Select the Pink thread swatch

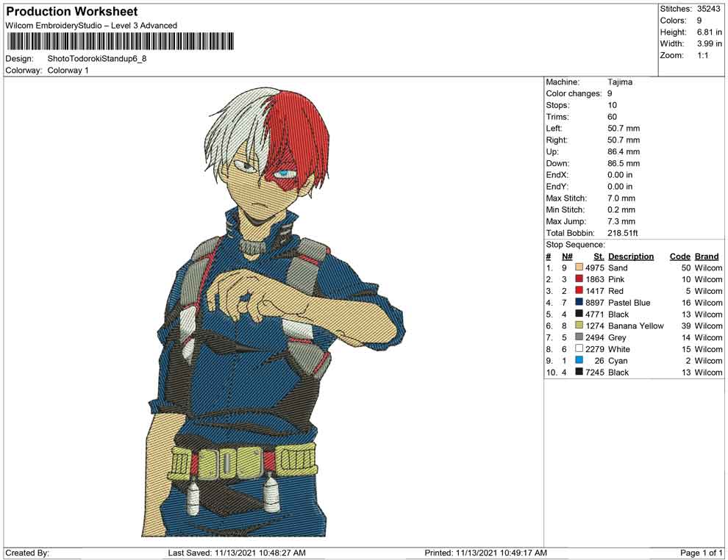click(x=579, y=280)
